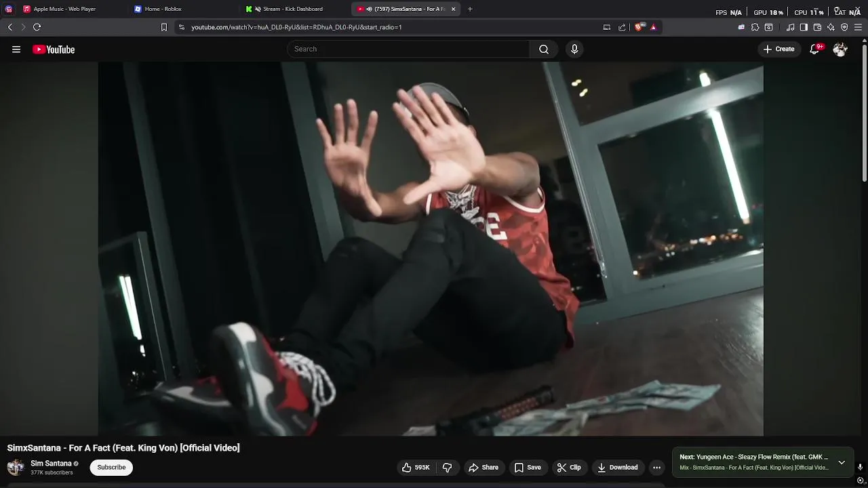Go back with the browser back arrow
The image size is (868, 488).
coord(9,27)
